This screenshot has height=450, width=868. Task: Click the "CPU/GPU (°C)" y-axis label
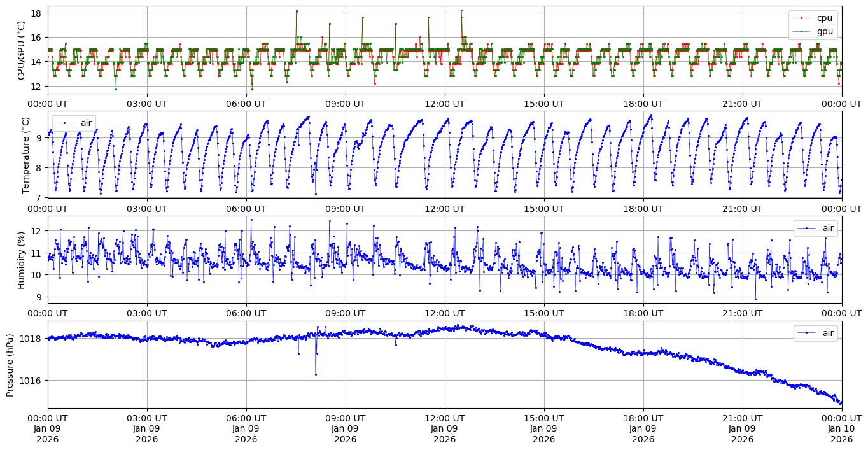22,50
